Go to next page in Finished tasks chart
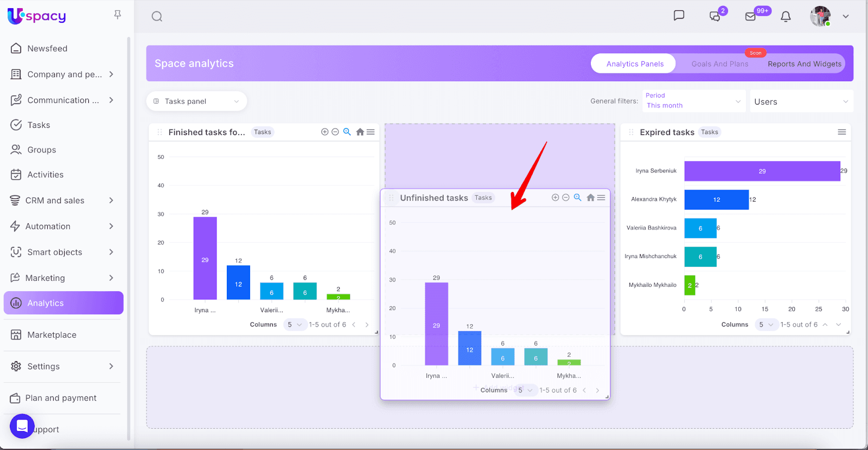This screenshot has height=450, width=868. point(367,325)
